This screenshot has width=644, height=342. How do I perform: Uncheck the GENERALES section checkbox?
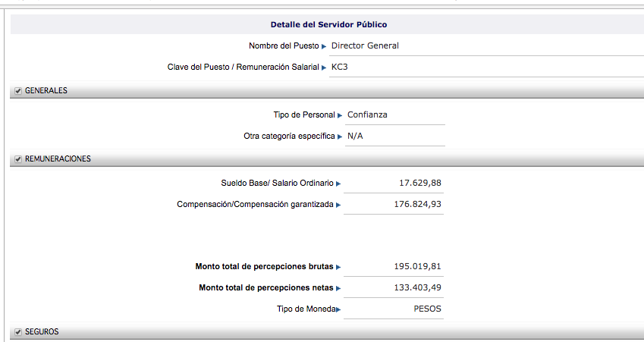tap(18, 91)
